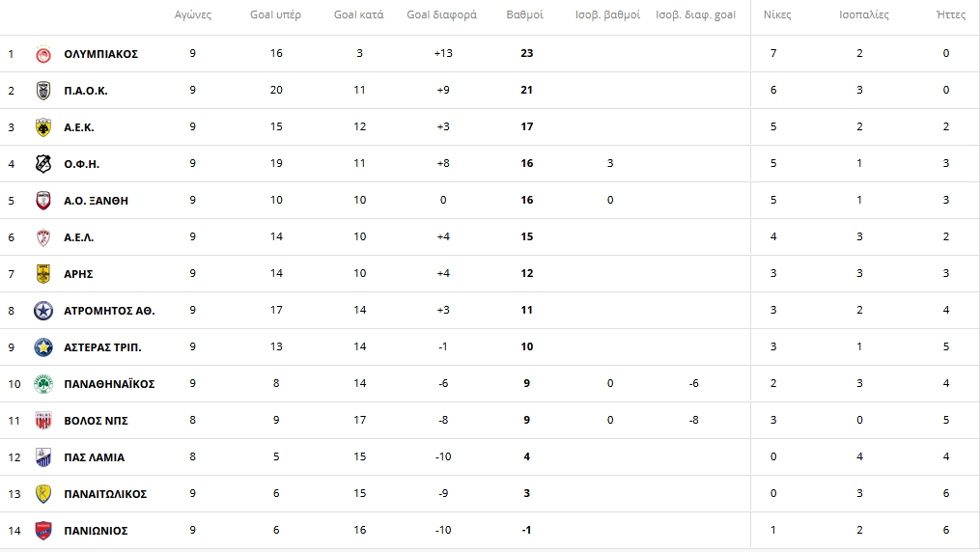Screen dimensions: 980x552
Task: Click the Αγώνες column header
Action: pyautogui.click(x=193, y=15)
